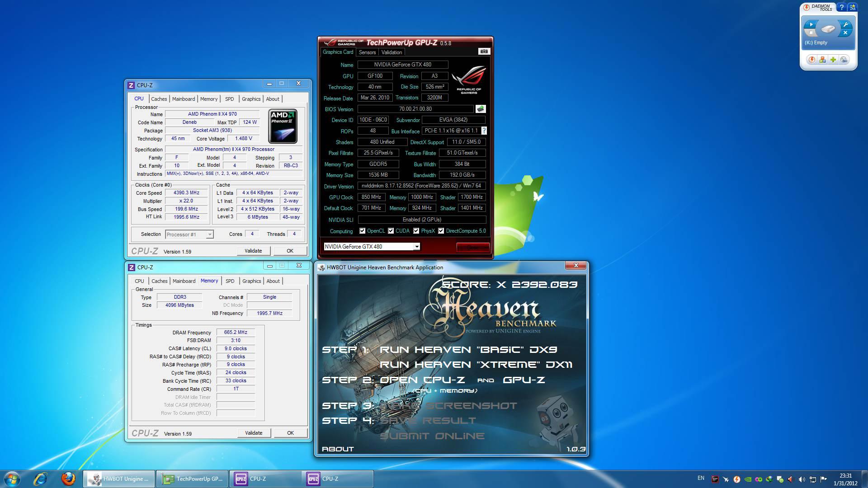
Task: Click the Bus Interface question mark in GPU-Z
Action: point(484,131)
